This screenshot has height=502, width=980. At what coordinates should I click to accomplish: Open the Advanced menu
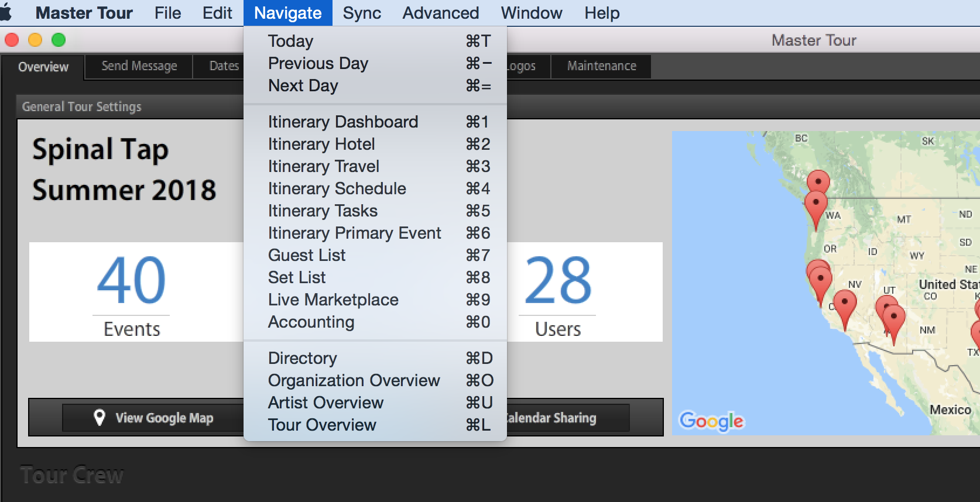tap(441, 13)
